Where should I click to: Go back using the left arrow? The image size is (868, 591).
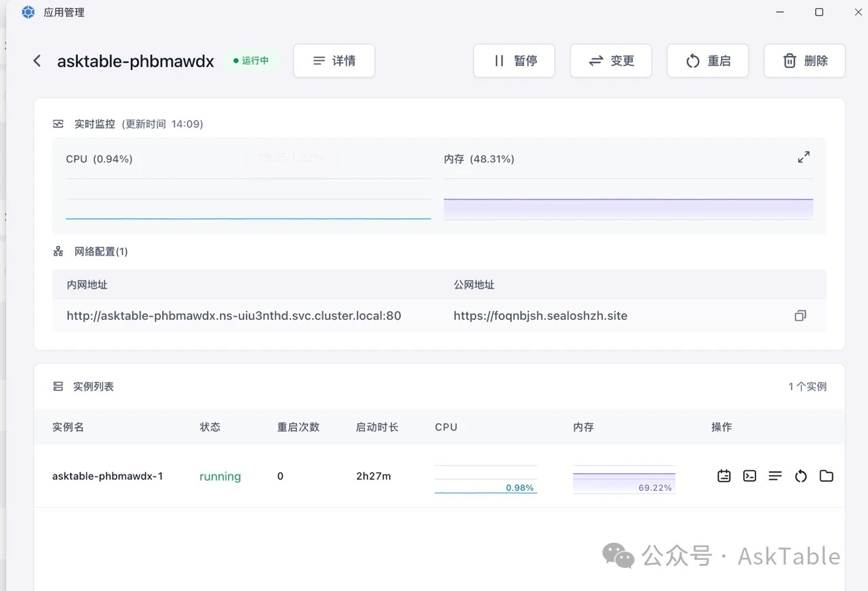tap(37, 61)
